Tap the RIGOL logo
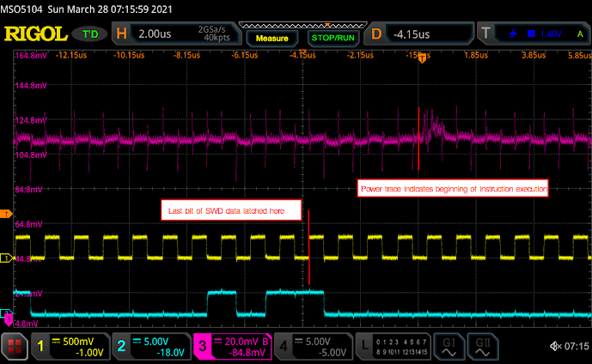This screenshot has width=592, height=364. coord(36,34)
